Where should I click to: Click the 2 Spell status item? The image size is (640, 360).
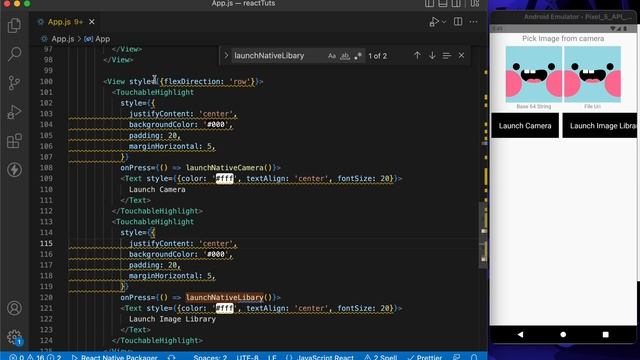(380, 357)
